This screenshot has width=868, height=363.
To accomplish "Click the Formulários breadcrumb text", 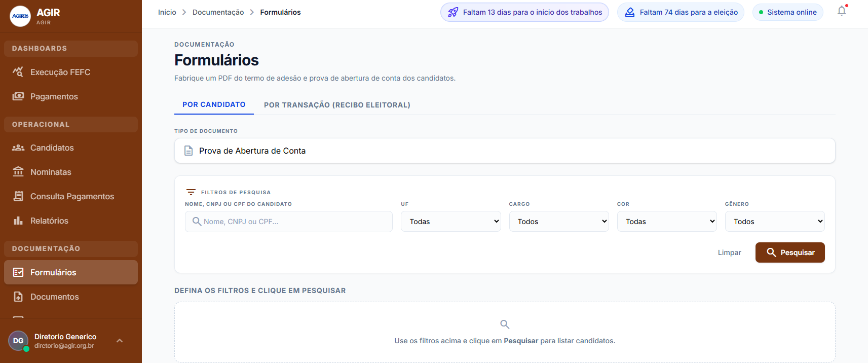I will 280,12.
